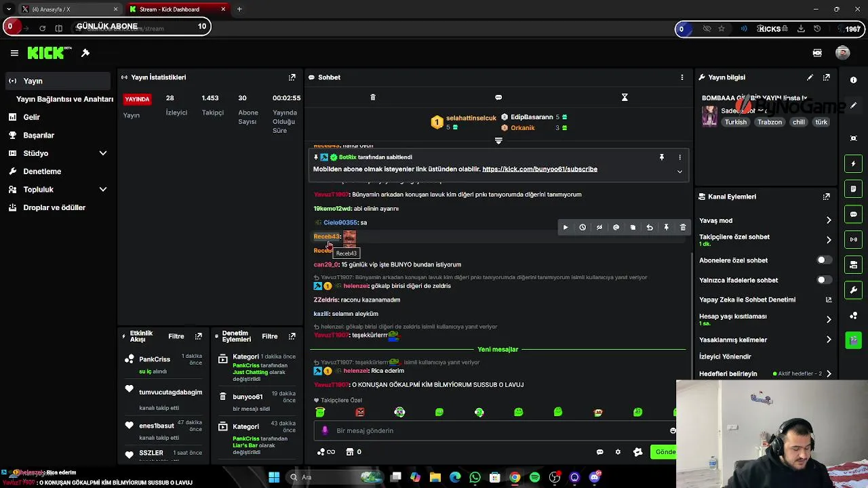The image size is (868, 488).
Task: Open Spotify from Windows taskbar
Action: (x=534, y=477)
